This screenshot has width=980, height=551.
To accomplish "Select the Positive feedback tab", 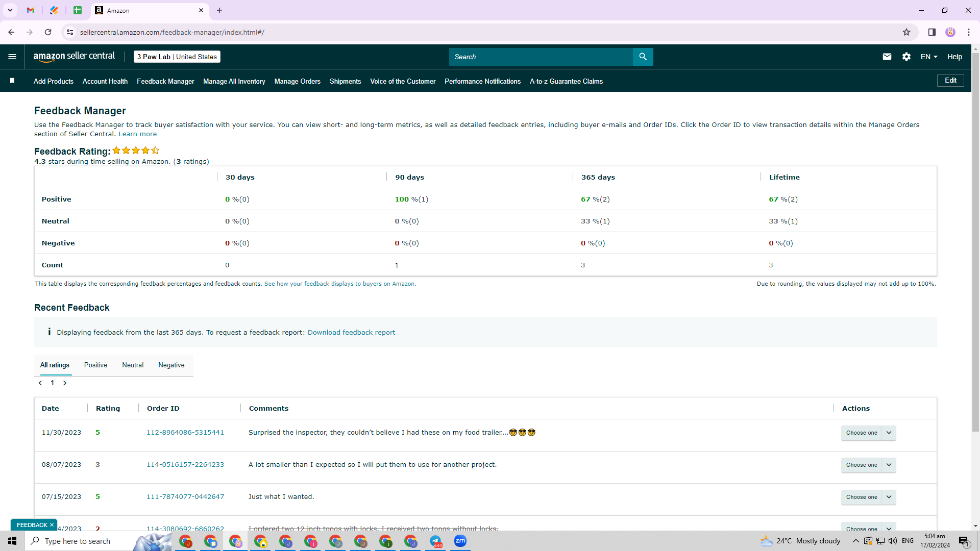I will (95, 365).
